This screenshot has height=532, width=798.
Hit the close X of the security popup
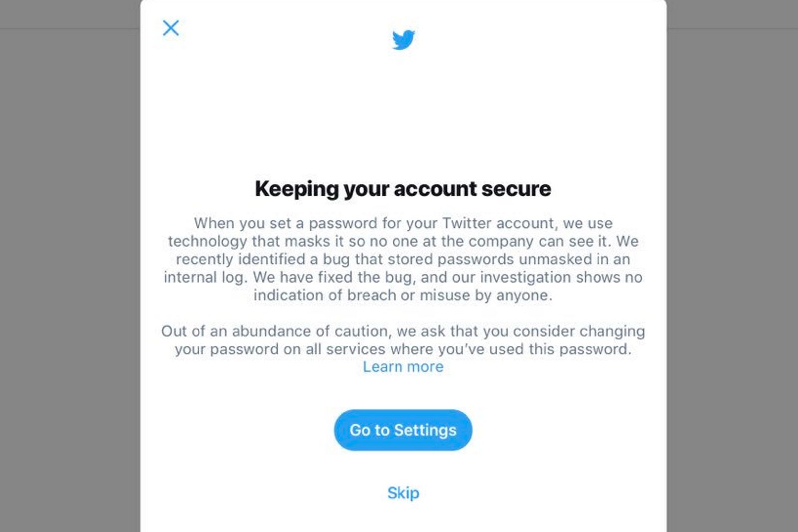[170, 28]
